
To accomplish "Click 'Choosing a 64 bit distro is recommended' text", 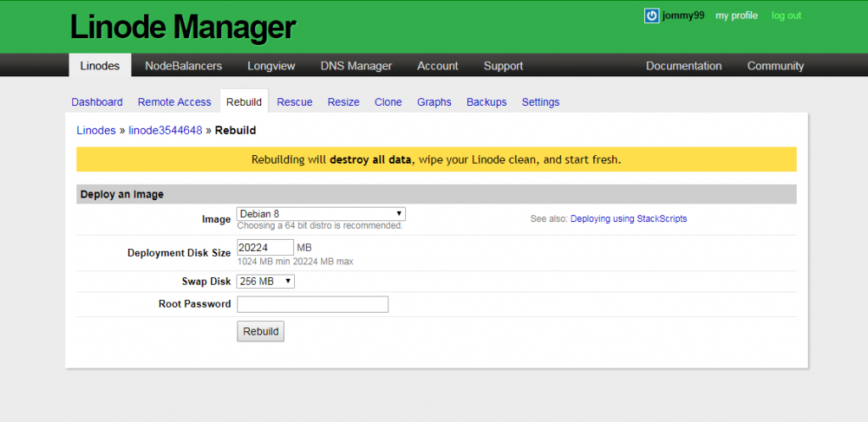I will pyautogui.click(x=320, y=225).
